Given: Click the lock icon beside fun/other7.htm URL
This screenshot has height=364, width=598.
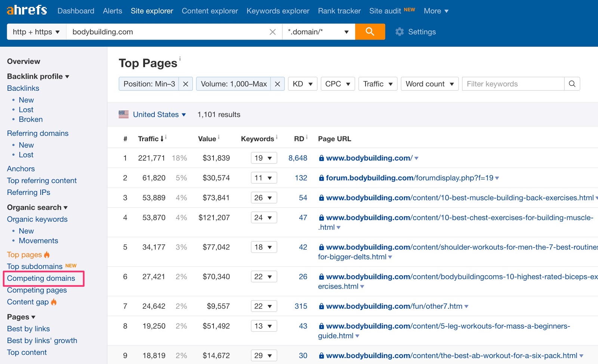Looking at the screenshot, I should click(321, 307).
